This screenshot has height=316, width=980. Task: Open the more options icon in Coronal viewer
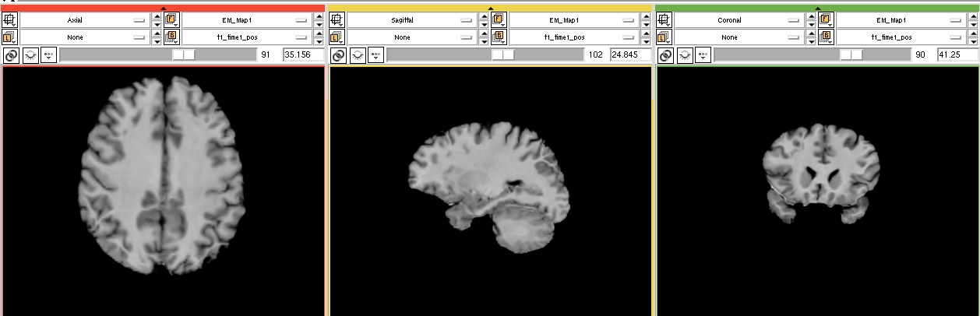(703, 55)
